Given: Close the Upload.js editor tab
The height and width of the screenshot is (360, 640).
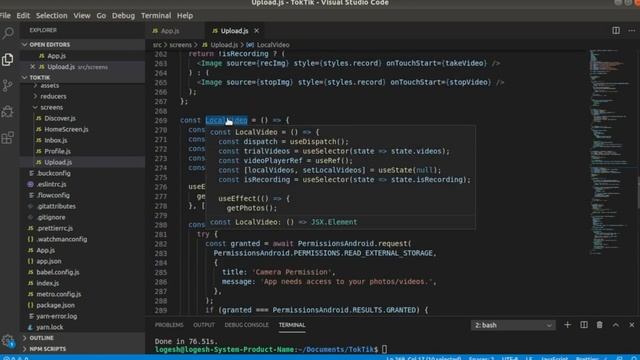Looking at the screenshot, I should click(256, 31).
